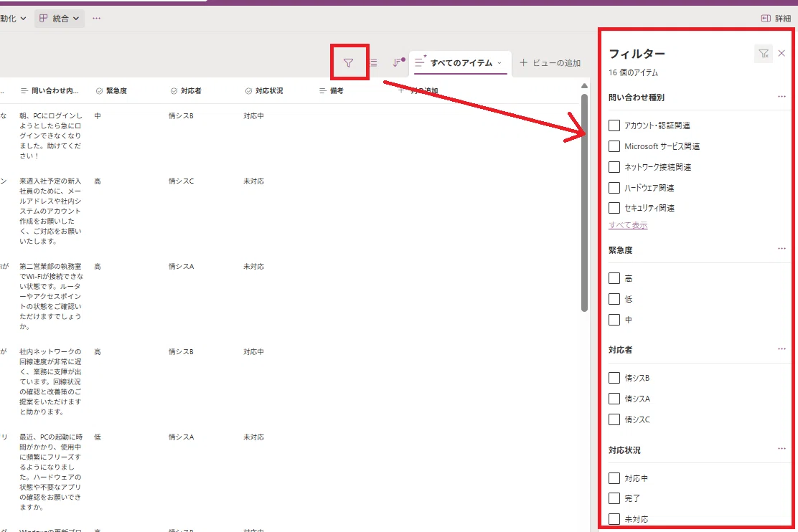
Task: Check the 未対応 status filter
Action: click(614, 519)
